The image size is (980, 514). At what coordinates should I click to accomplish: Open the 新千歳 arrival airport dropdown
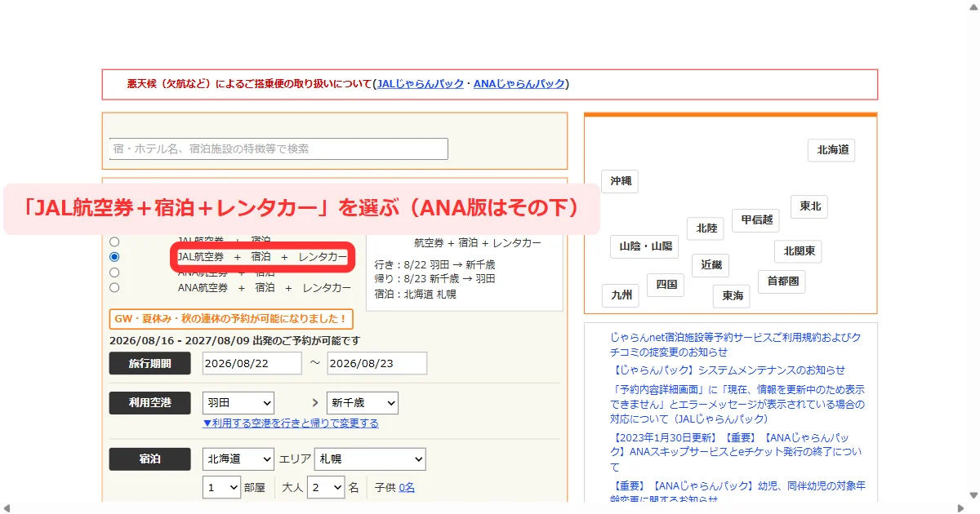363,403
